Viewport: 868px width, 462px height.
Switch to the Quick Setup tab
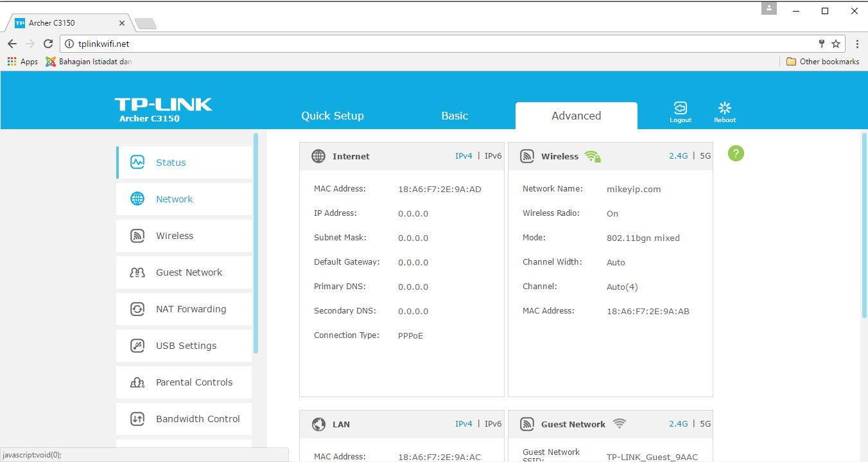(x=333, y=116)
